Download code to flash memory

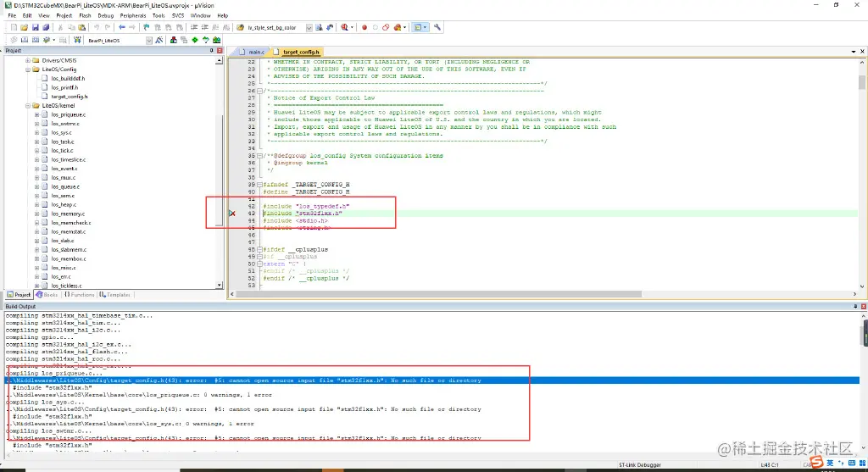(77, 40)
